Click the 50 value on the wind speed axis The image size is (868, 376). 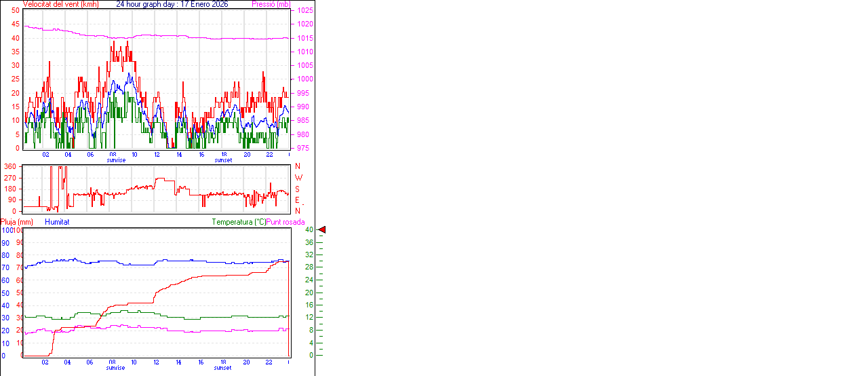16,11
